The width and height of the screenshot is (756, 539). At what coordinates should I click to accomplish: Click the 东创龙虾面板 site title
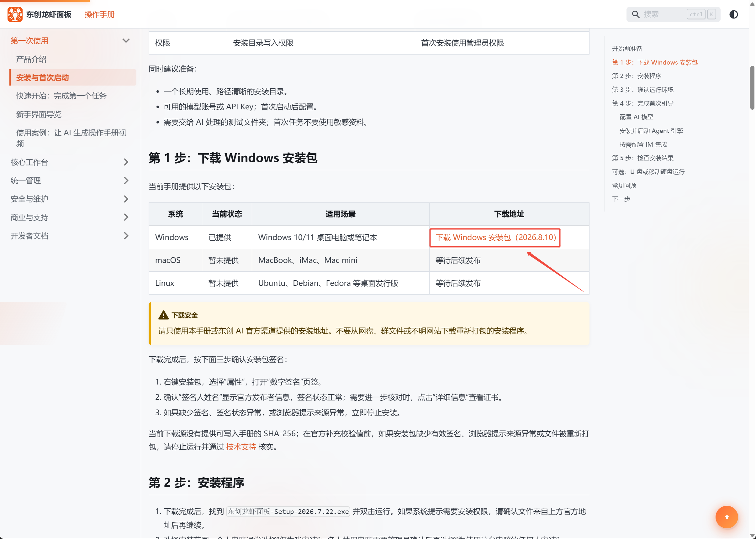pyautogui.click(x=49, y=14)
